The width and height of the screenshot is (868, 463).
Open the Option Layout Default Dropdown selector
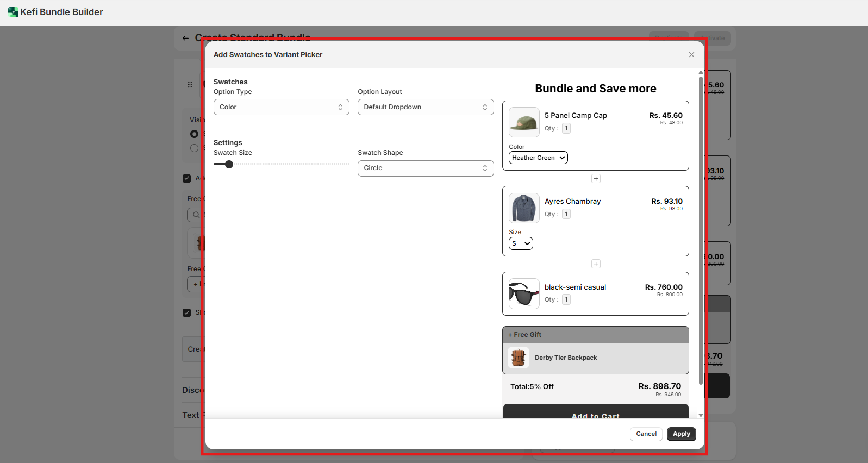click(425, 107)
